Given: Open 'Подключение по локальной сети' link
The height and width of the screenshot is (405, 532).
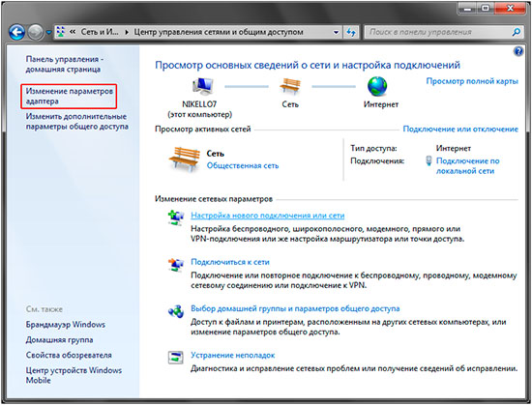Looking at the screenshot, I should pos(467,165).
